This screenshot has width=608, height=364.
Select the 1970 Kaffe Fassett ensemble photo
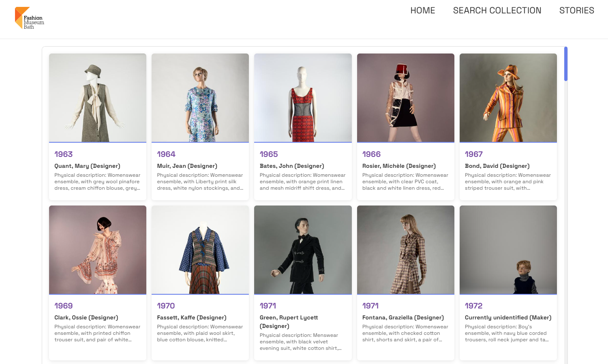[x=200, y=250]
